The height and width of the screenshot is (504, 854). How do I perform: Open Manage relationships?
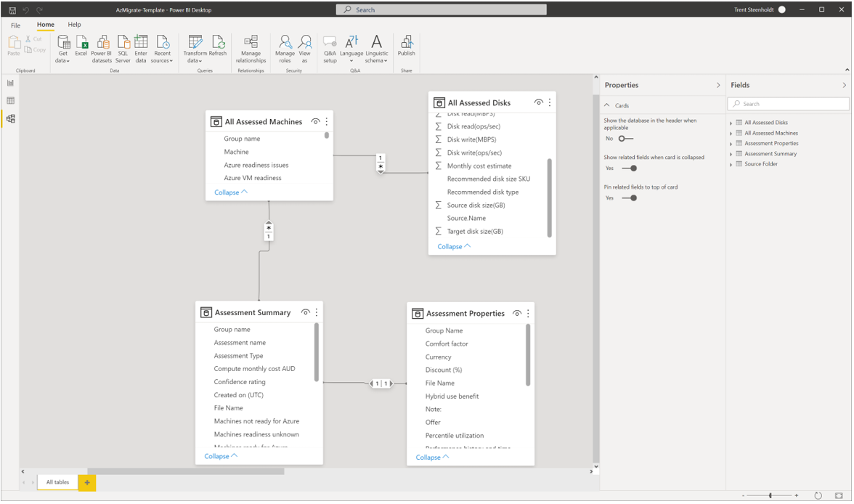click(251, 49)
